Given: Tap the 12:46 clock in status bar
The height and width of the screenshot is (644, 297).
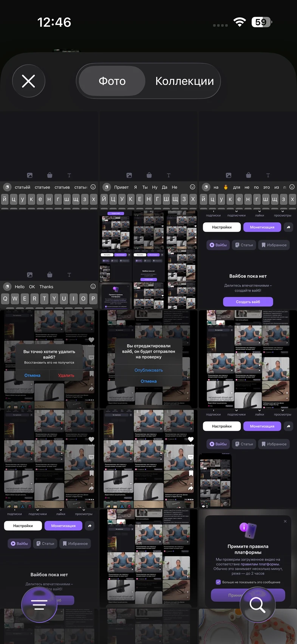Looking at the screenshot, I should click(54, 22).
